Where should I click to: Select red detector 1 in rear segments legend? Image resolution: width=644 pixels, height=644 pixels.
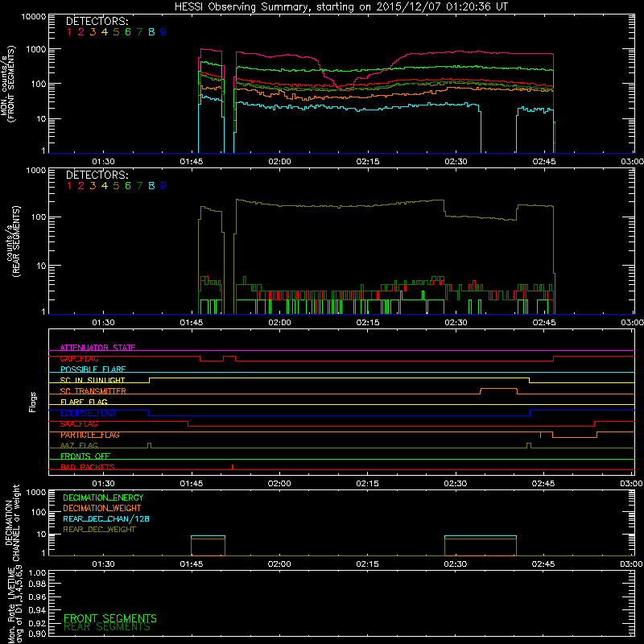point(69,186)
